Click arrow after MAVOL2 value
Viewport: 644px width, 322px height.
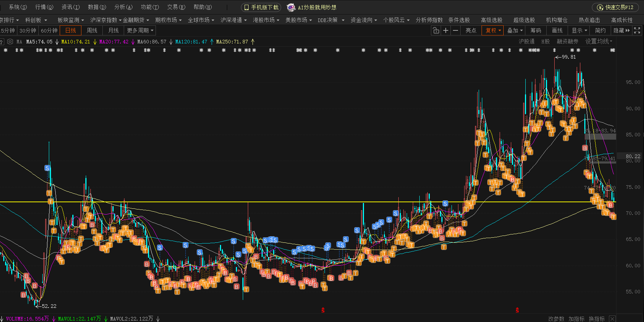(x=158, y=319)
